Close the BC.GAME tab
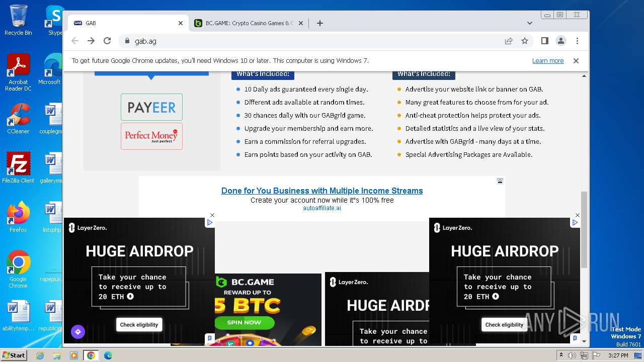The image size is (644, 362). (x=301, y=23)
